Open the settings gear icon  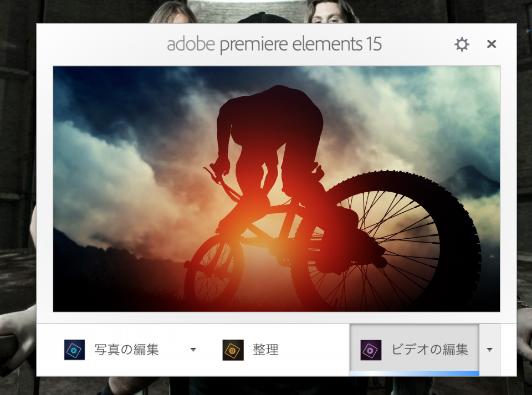(x=462, y=44)
